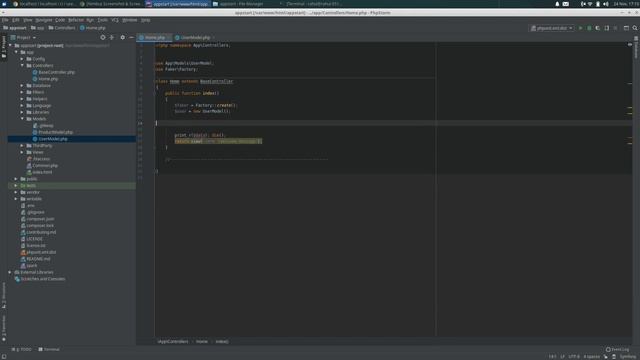
Task: Expand the Views folder
Action: pos(22,152)
